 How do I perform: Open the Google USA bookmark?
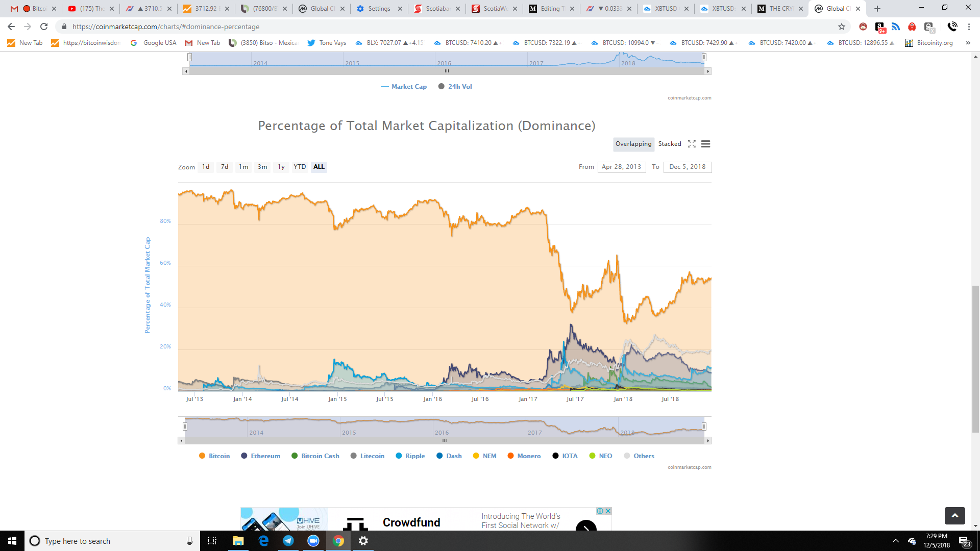coord(154,43)
